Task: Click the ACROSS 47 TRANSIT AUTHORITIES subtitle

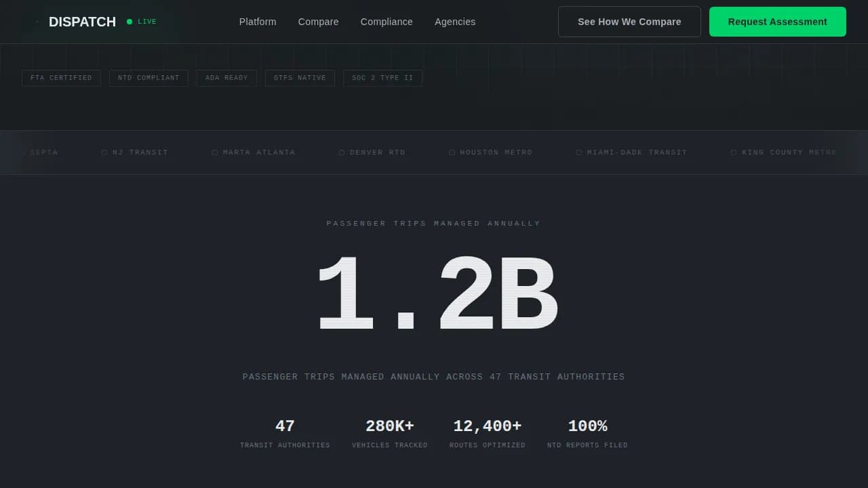Action: pyautogui.click(x=434, y=377)
